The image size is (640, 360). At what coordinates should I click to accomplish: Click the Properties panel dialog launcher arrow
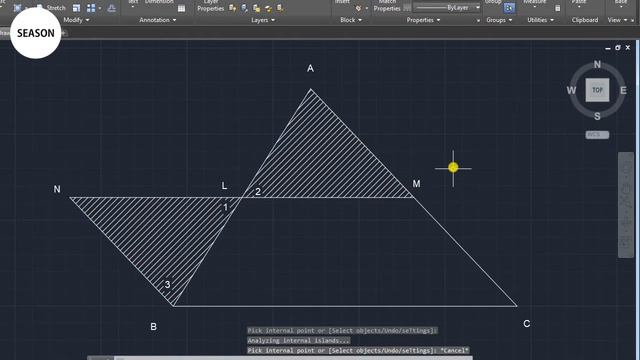tap(478, 20)
